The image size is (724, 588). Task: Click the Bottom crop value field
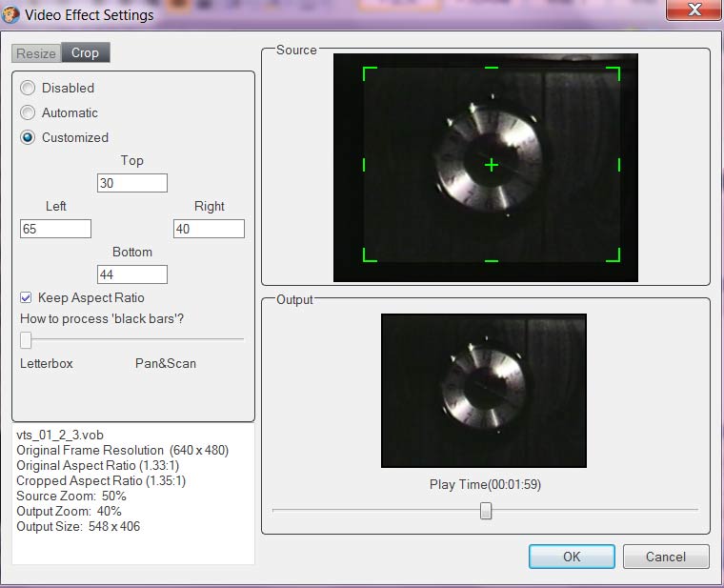132,274
